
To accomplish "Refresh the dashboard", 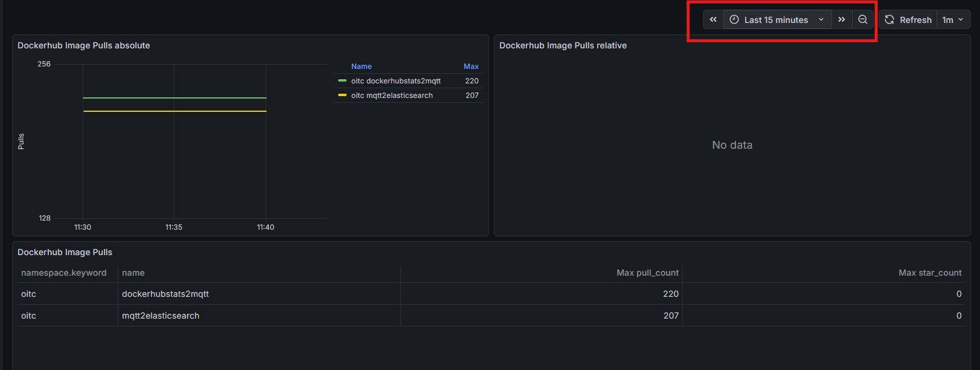I will tap(908, 20).
